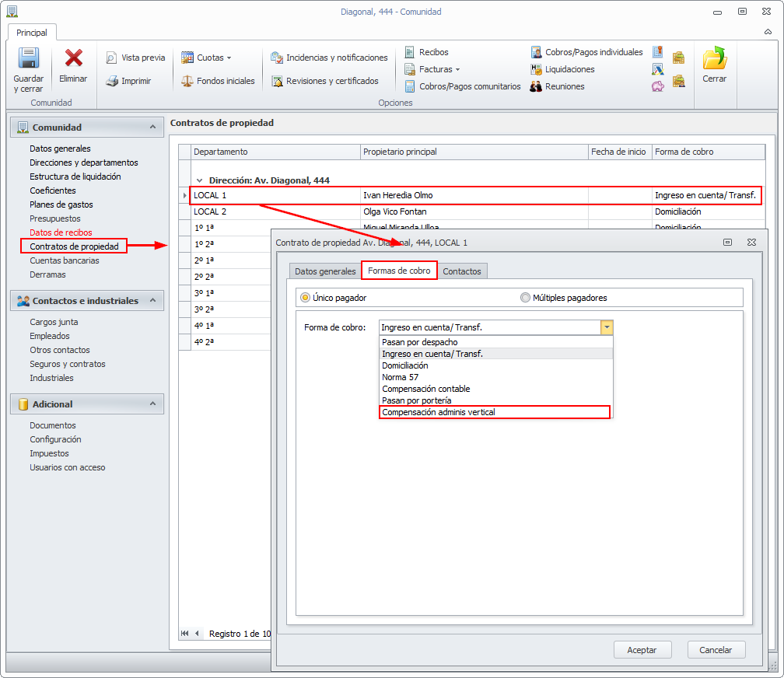Open Incidencias y notificaciones
This screenshot has width=784, height=678.
click(329, 58)
